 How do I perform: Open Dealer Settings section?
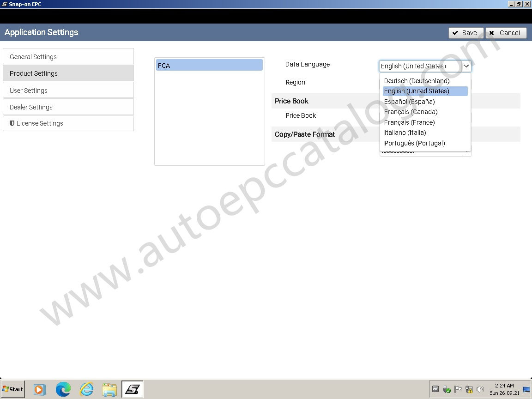[x=68, y=107]
